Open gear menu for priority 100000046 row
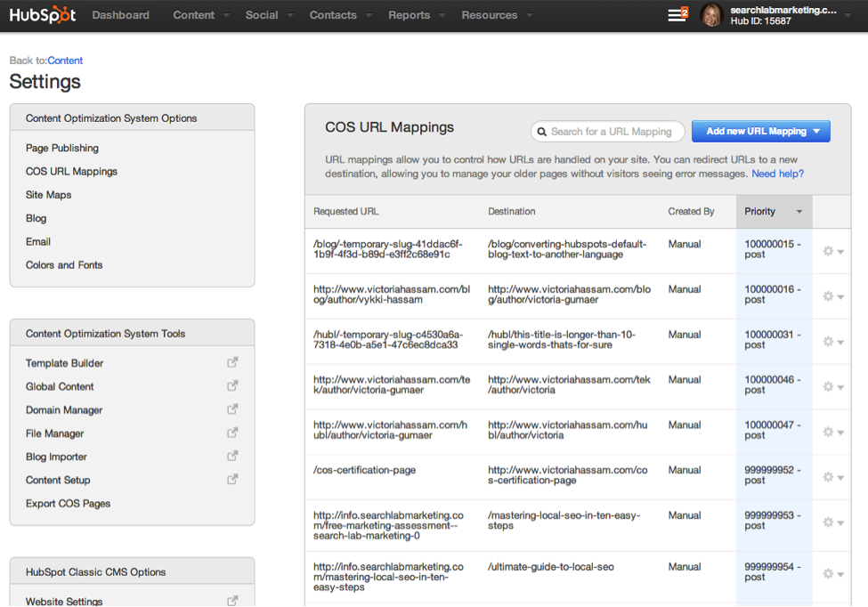 click(832, 387)
